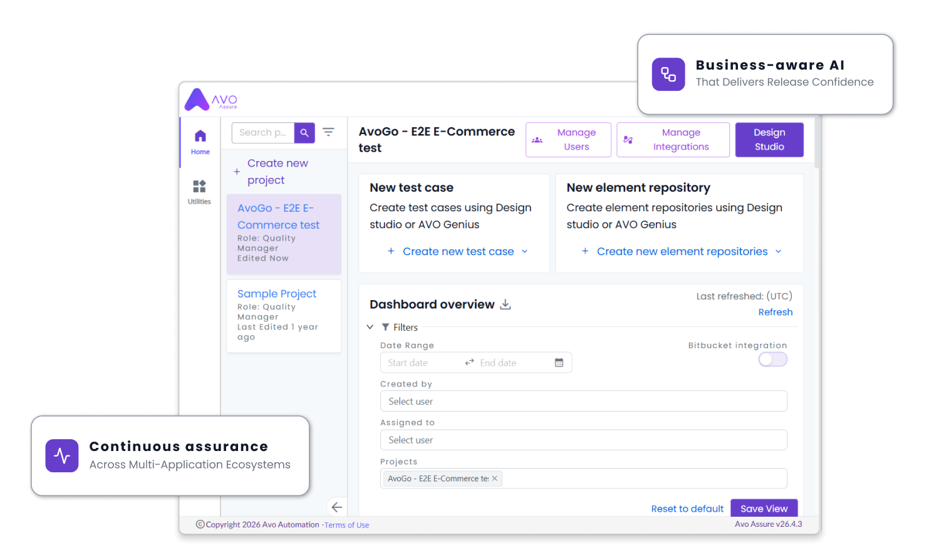Click the Dashboard overview heading
The width and height of the screenshot is (934, 560).
coord(432,304)
